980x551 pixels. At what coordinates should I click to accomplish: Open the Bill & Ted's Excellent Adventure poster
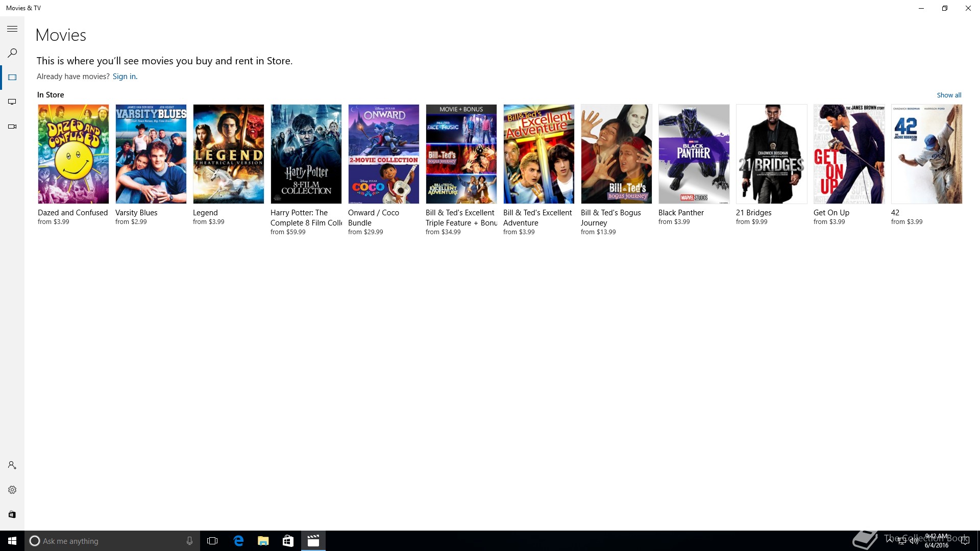(539, 154)
